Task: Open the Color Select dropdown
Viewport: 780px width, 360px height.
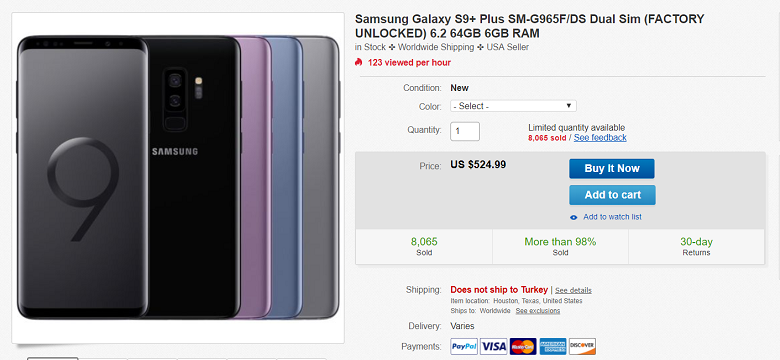Action: coord(513,106)
